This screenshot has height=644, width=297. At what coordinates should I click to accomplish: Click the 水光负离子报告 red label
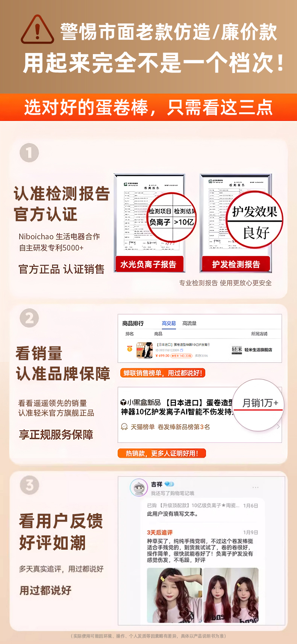coord(148,265)
